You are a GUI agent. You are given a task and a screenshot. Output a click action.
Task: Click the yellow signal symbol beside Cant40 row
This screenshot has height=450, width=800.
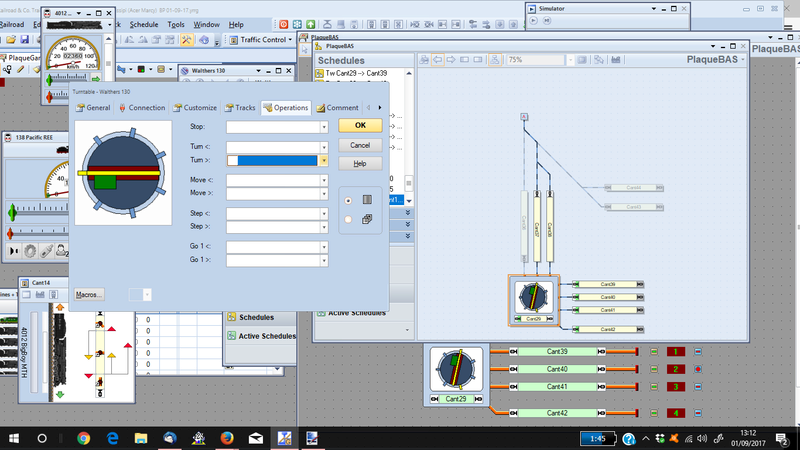click(x=654, y=369)
